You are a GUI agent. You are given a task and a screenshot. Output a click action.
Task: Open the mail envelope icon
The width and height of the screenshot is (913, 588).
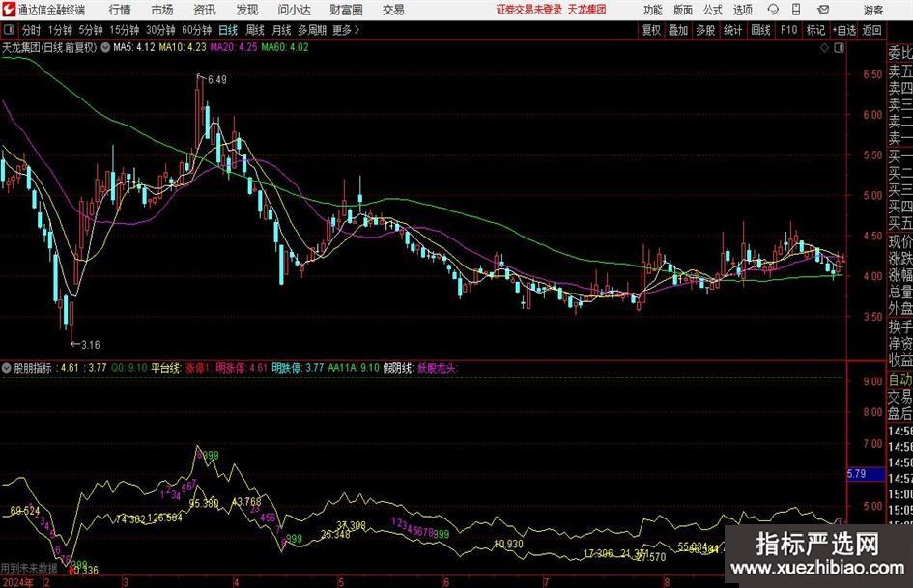click(823, 10)
